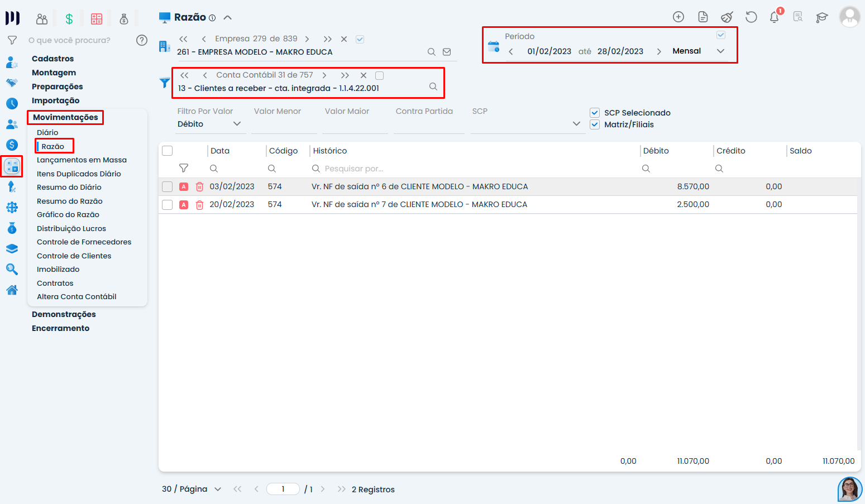Open the Preparações menu
865x504 pixels.
click(x=57, y=87)
